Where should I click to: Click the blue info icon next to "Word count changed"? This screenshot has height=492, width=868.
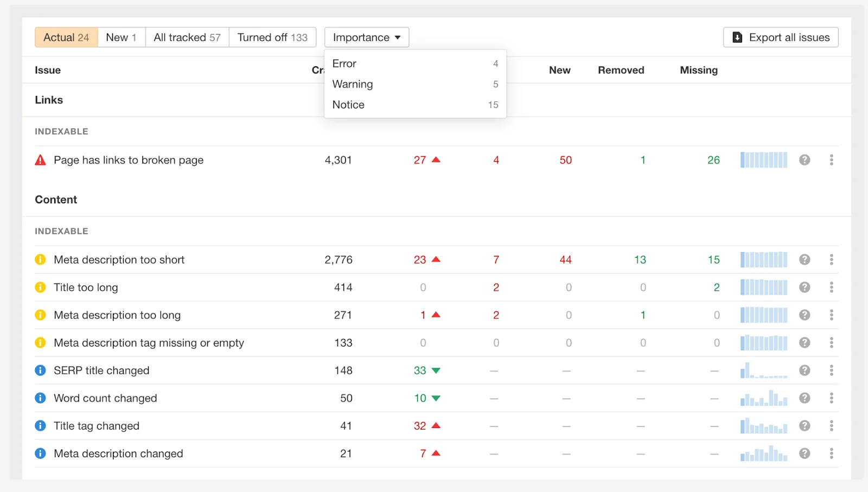point(40,398)
